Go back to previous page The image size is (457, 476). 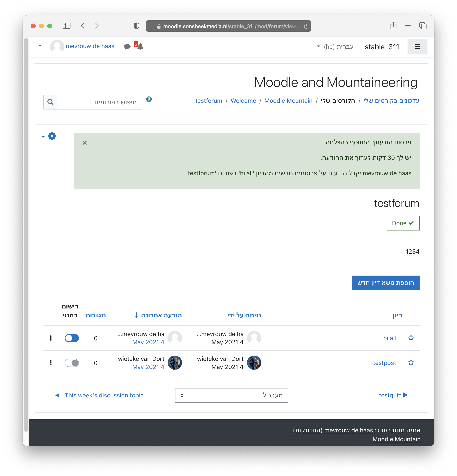[83, 26]
